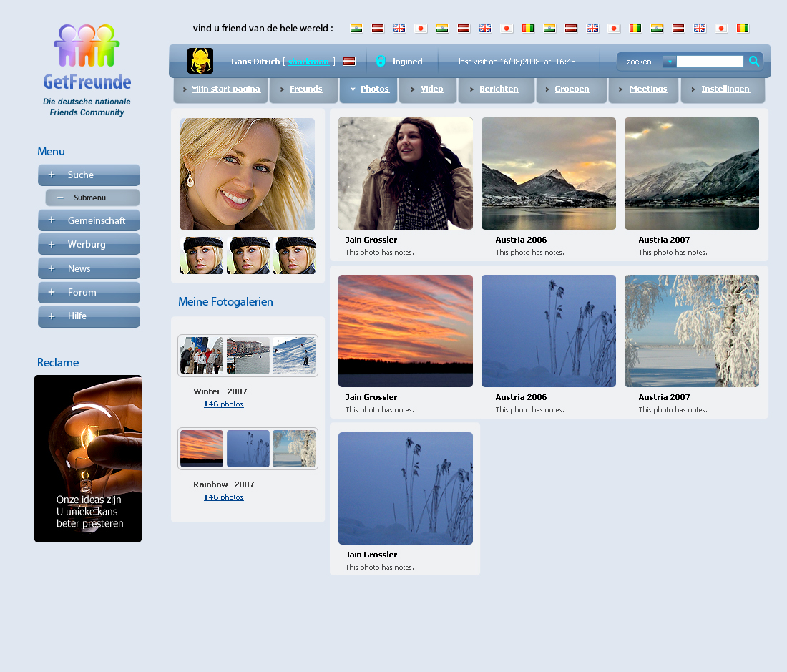Open the Submenu label
The image size is (787, 672).
tap(90, 198)
